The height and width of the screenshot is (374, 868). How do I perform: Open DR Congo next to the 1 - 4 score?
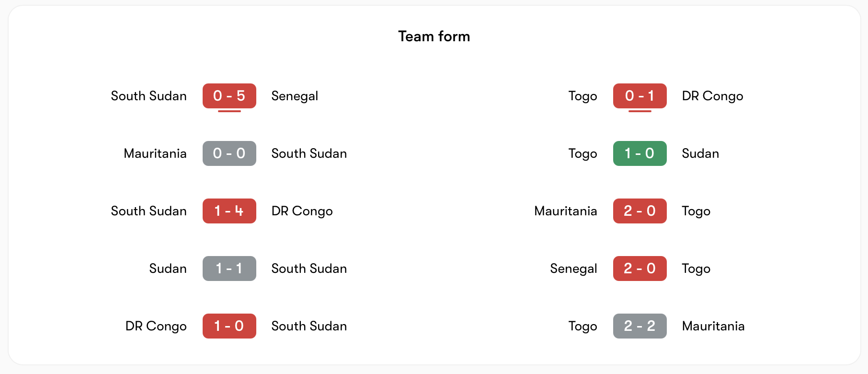pyautogui.click(x=302, y=211)
